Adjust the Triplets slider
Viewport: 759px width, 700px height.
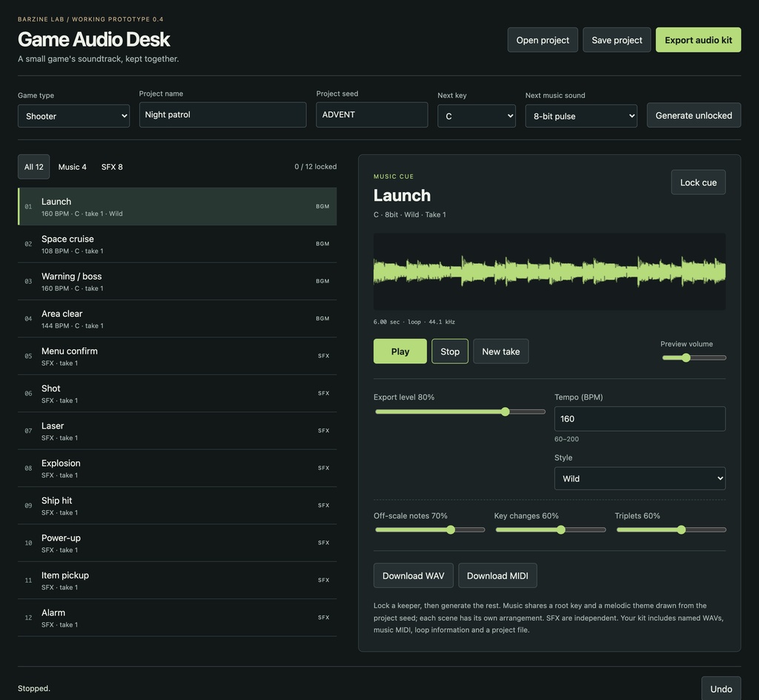tap(672, 530)
